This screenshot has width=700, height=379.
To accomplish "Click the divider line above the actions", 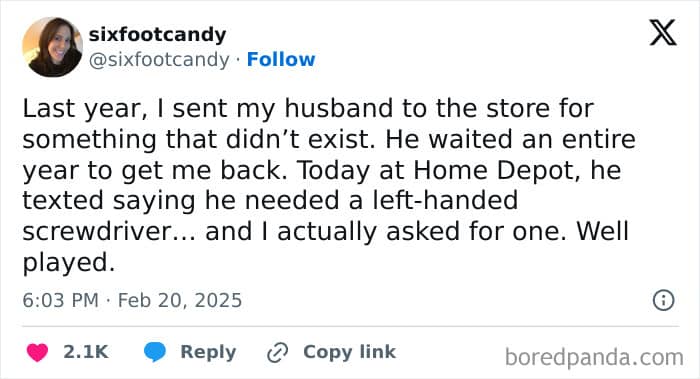I will click(x=351, y=326).
